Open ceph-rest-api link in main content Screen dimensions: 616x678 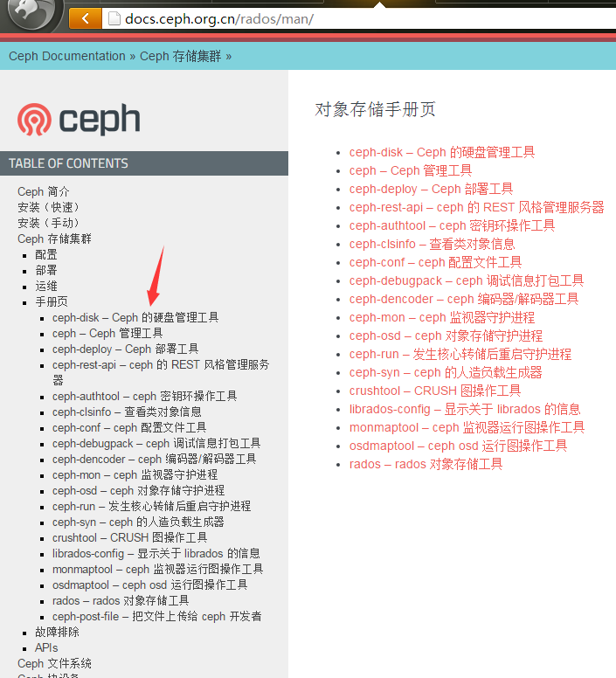click(x=476, y=207)
